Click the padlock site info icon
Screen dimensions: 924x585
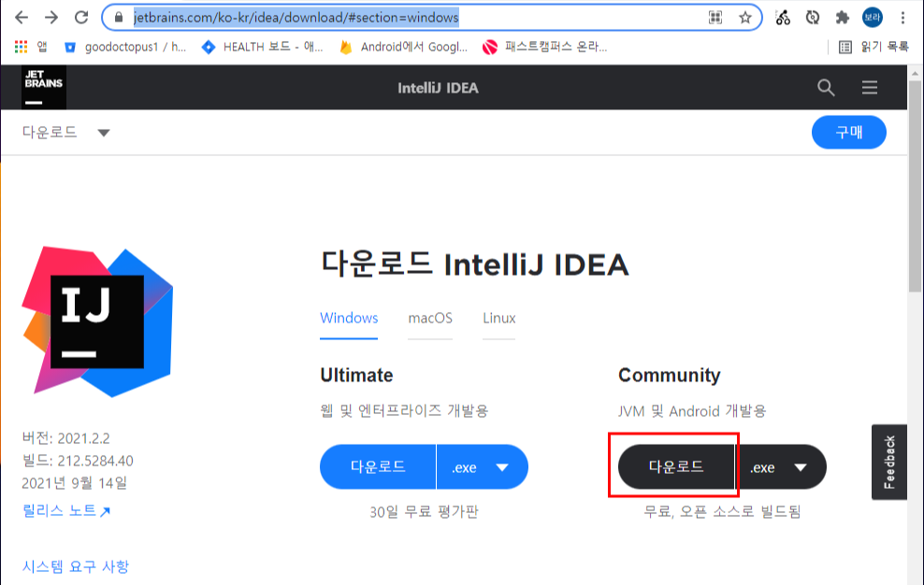pos(119,18)
